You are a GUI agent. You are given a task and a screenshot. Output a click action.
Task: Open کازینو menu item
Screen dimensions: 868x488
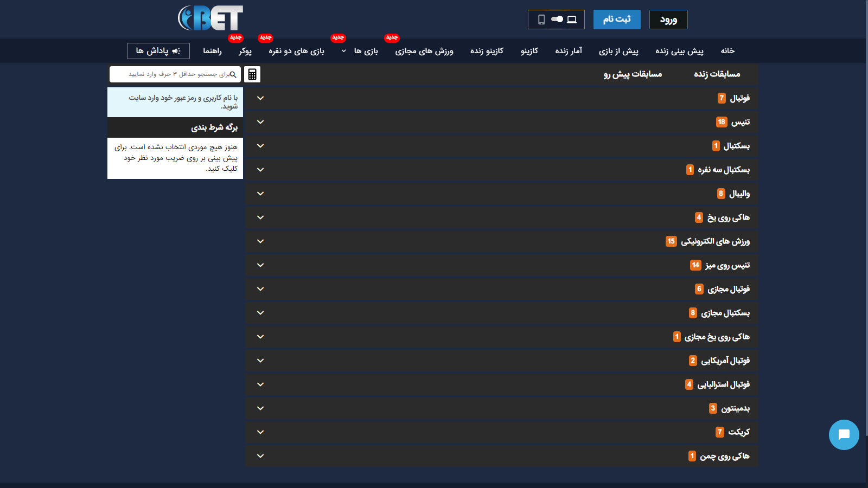pos(529,51)
